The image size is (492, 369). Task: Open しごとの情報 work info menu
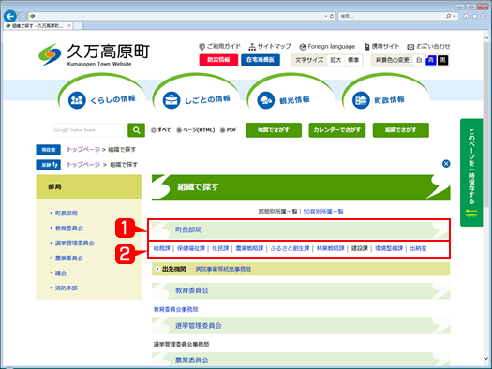(197, 99)
